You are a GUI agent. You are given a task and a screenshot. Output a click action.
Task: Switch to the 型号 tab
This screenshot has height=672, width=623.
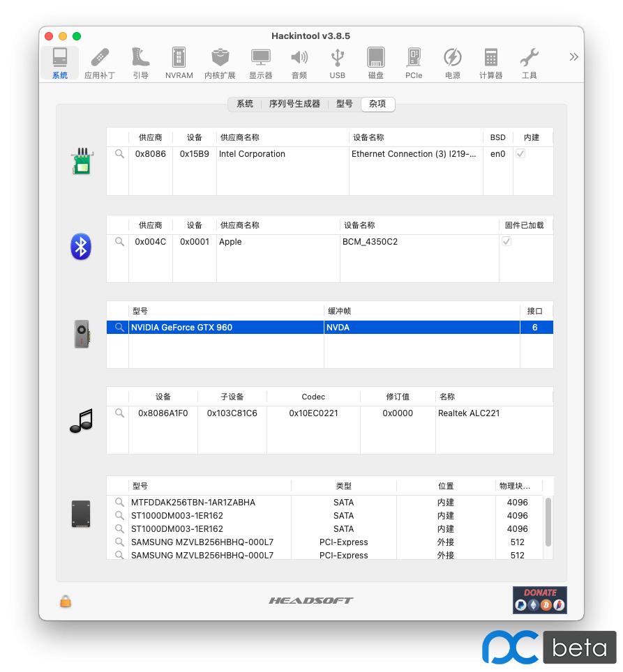pyautogui.click(x=344, y=104)
